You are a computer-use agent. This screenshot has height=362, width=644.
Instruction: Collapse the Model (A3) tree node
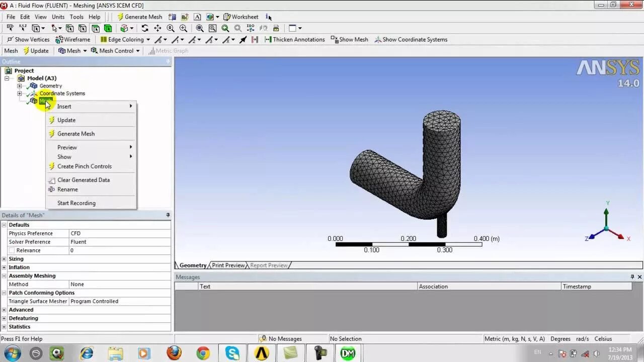(7, 78)
